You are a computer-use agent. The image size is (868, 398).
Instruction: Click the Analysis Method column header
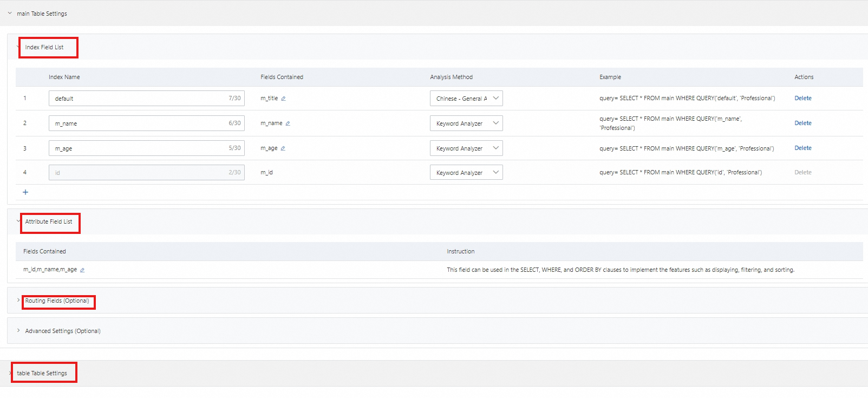452,77
